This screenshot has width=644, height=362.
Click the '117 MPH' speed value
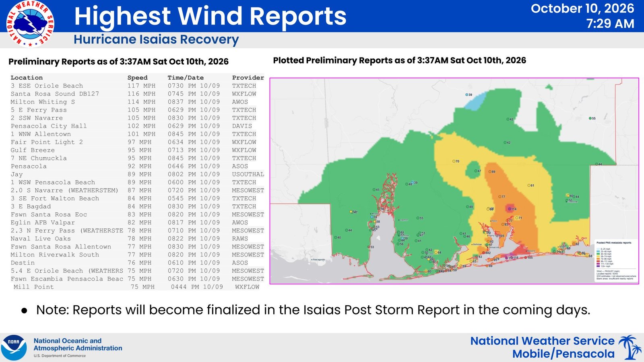point(141,86)
